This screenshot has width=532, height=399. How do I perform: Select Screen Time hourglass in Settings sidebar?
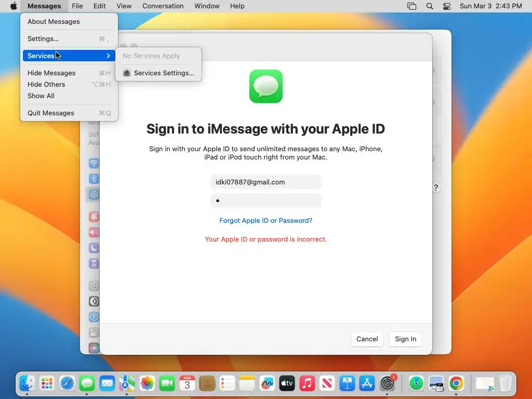94,263
